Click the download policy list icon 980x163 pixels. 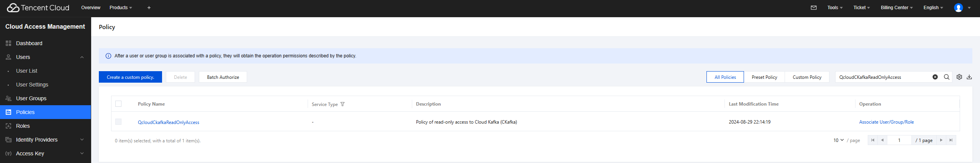click(x=969, y=77)
